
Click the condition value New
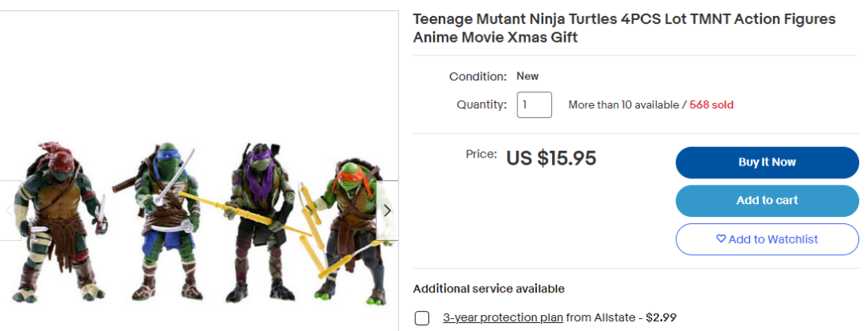coord(527,76)
